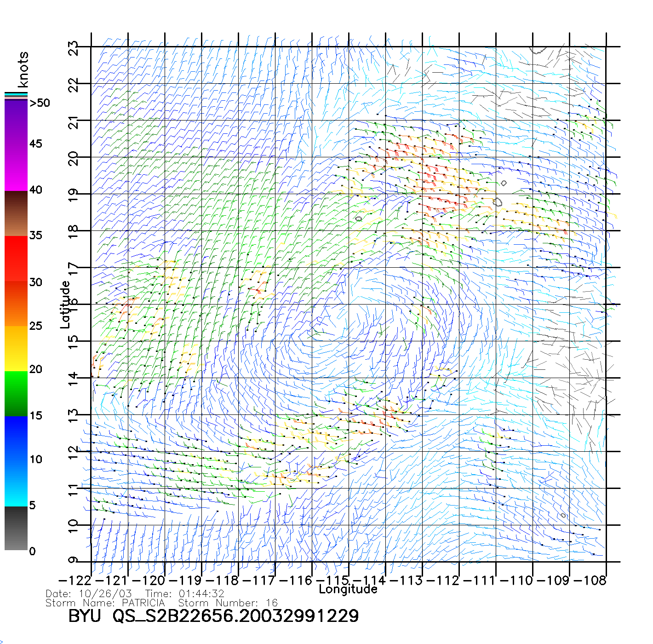Select the 'Latitude' axis title
653x644 pixels.
65,305
